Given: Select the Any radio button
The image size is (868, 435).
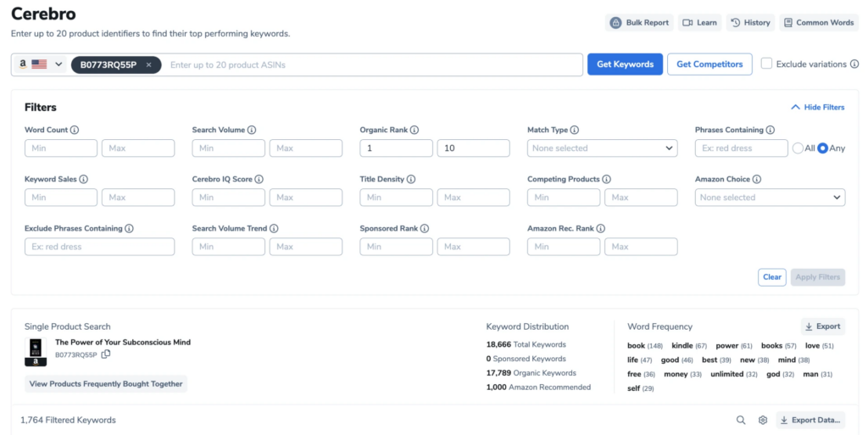Looking at the screenshot, I should tap(822, 148).
